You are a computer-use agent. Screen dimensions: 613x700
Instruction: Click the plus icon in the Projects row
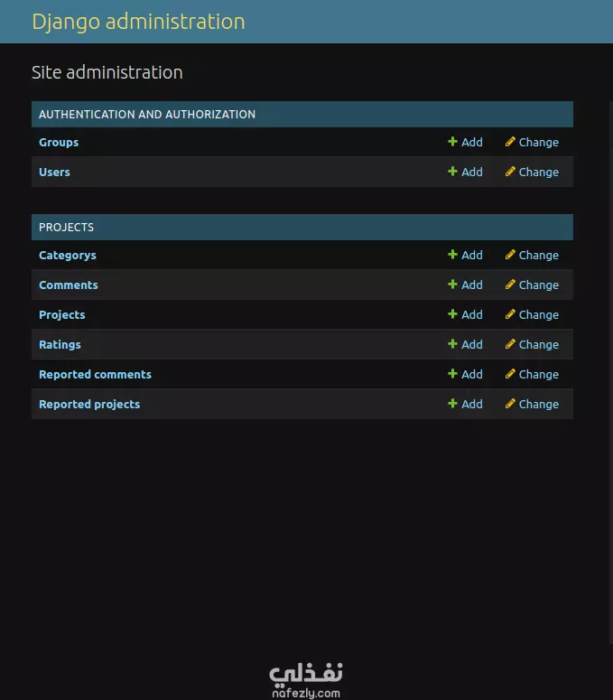point(452,314)
